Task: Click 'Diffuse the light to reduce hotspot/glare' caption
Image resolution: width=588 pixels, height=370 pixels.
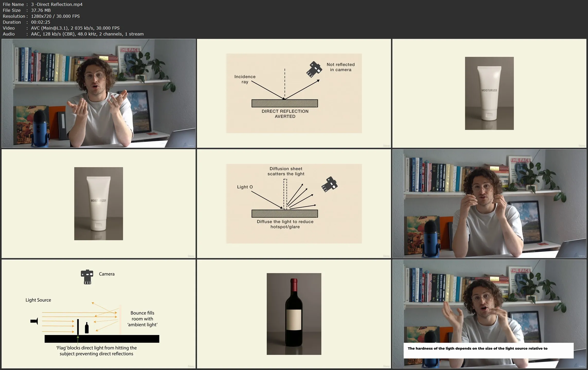Action: point(285,224)
